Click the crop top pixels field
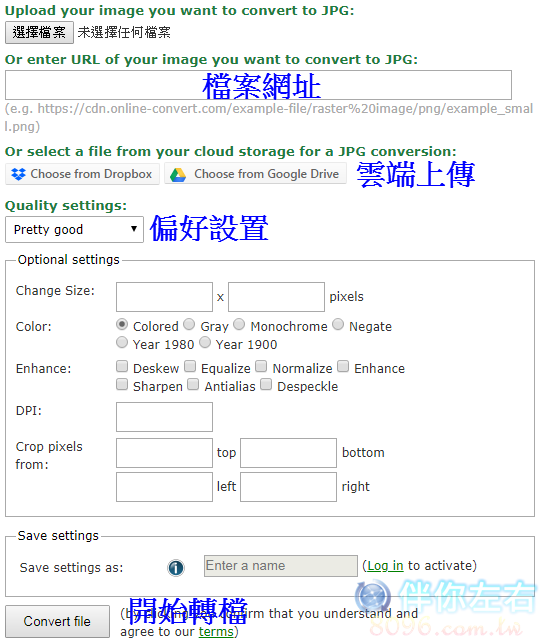The width and height of the screenshot is (540, 643). click(164, 453)
